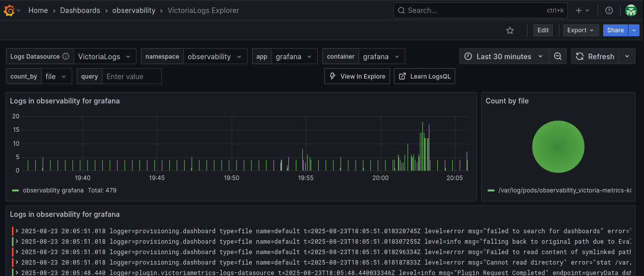Refresh the dashboard
This screenshot has height=276, width=644.
595,57
